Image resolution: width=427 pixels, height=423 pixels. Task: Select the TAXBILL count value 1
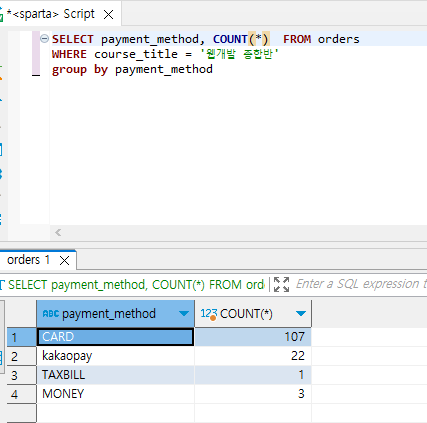[x=253, y=375]
